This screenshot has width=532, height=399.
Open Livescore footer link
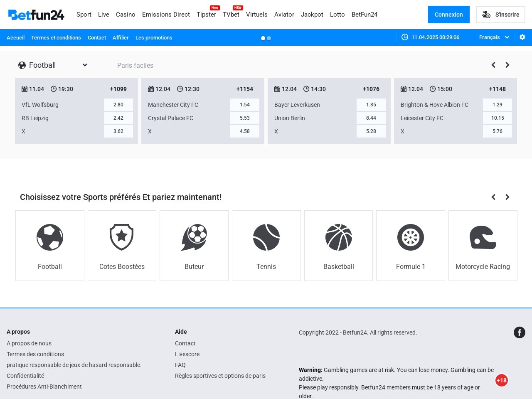(x=187, y=354)
